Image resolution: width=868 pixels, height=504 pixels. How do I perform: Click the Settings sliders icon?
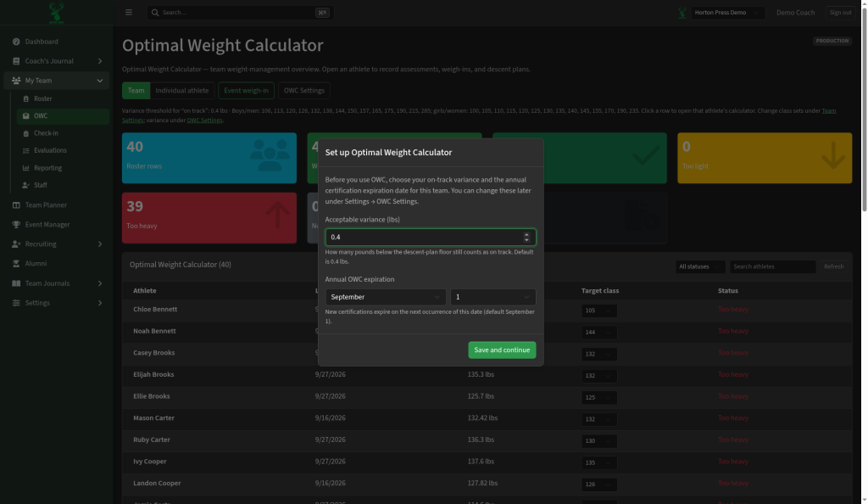click(x=16, y=303)
